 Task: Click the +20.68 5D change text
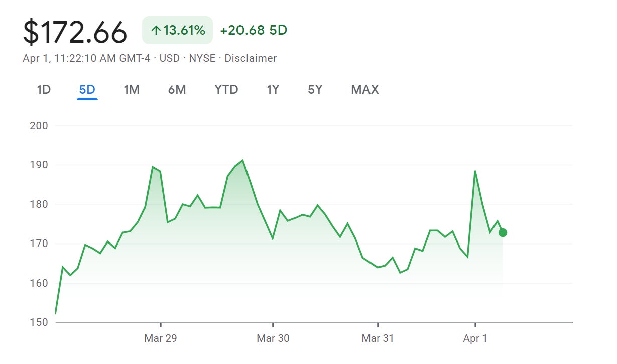point(254,31)
